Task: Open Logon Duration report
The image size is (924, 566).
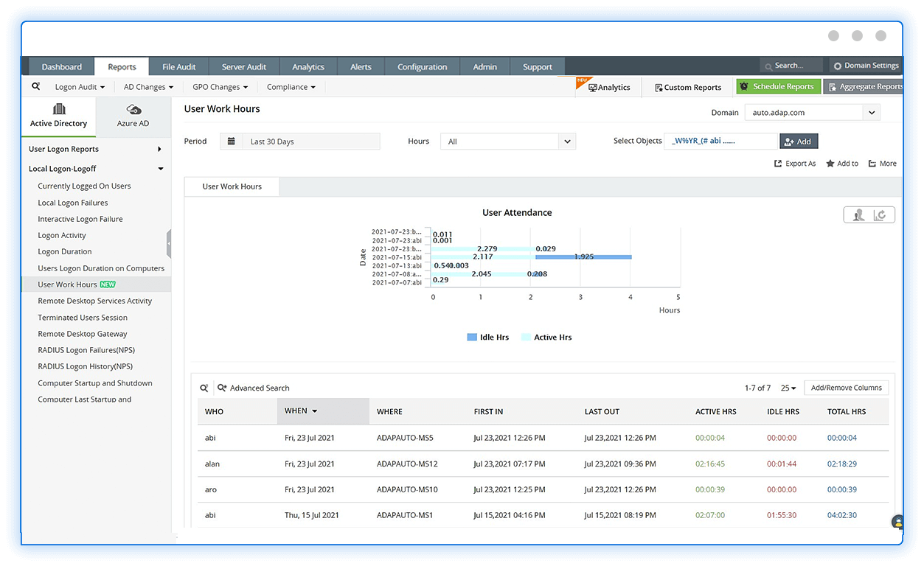Action: (x=65, y=251)
